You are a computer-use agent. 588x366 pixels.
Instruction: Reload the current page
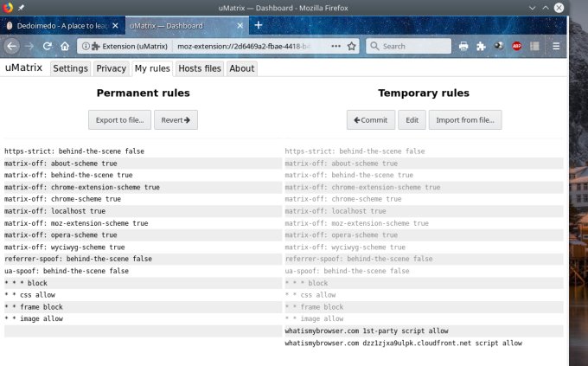pyautogui.click(x=48, y=46)
